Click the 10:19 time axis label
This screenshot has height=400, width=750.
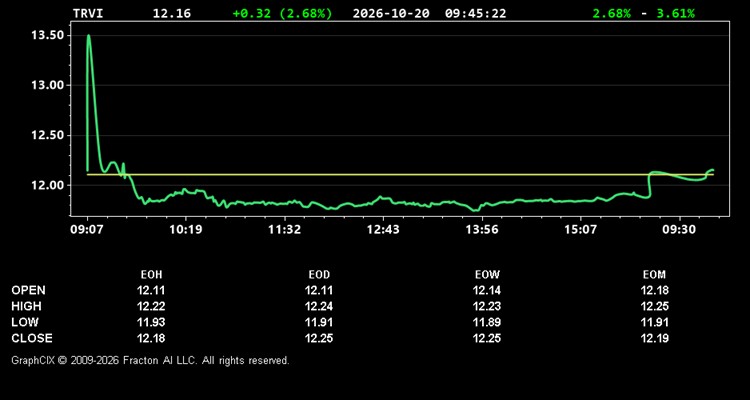[x=186, y=230]
